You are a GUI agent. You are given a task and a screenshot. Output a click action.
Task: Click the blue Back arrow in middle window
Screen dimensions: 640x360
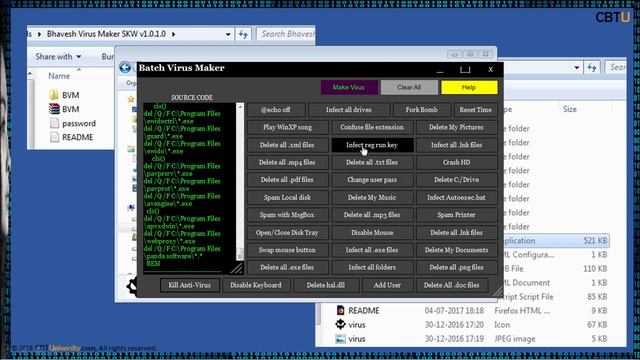coord(125,67)
